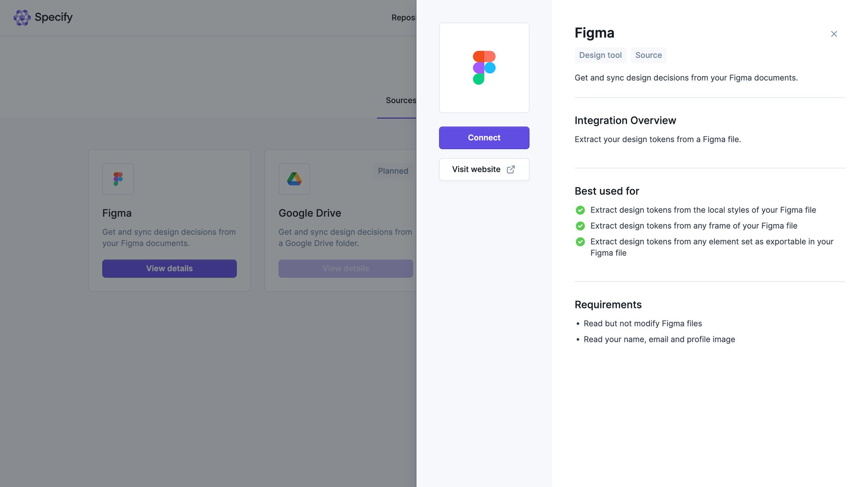Image resolution: width=868 pixels, height=487 pixels.
Task: Click the green checkmark next to local styles item
Action: tap(580, 210)
